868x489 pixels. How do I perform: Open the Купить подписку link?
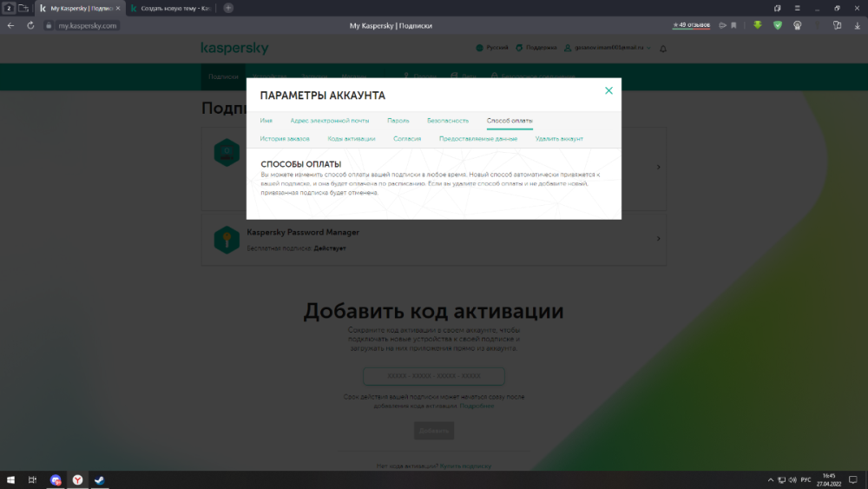click(465, 466)
